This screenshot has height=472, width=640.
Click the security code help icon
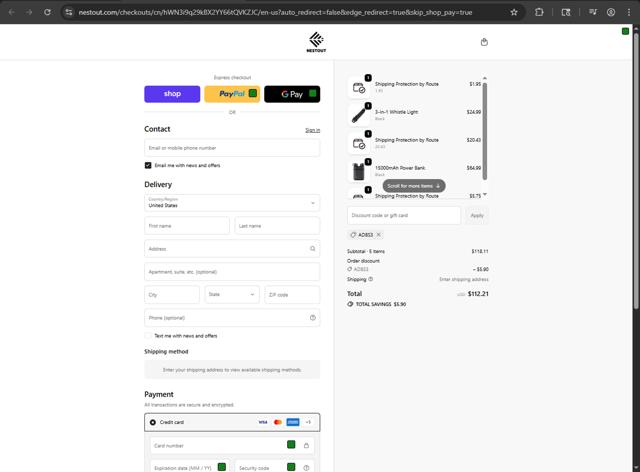click(x=306, y=468)
